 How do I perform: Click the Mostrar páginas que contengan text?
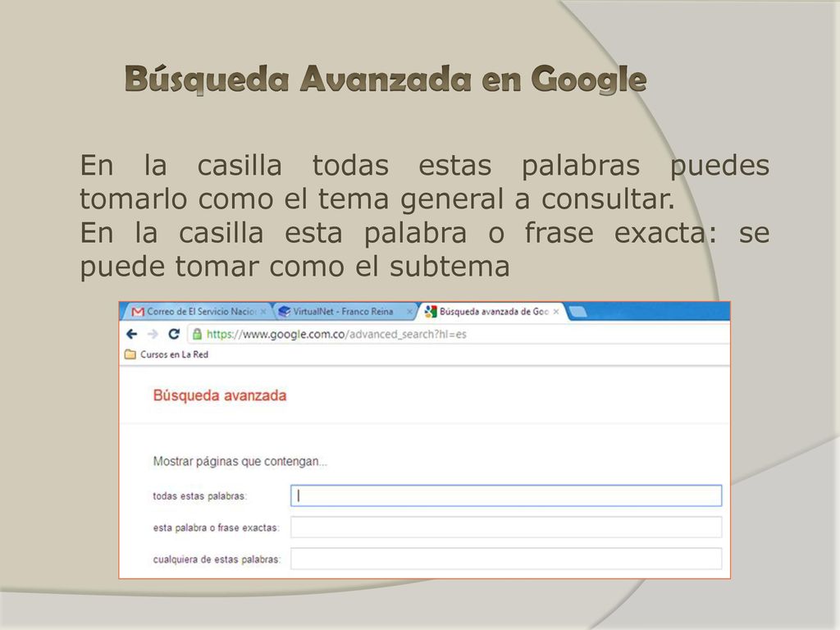pyautogui.click(x=240, y=461)
